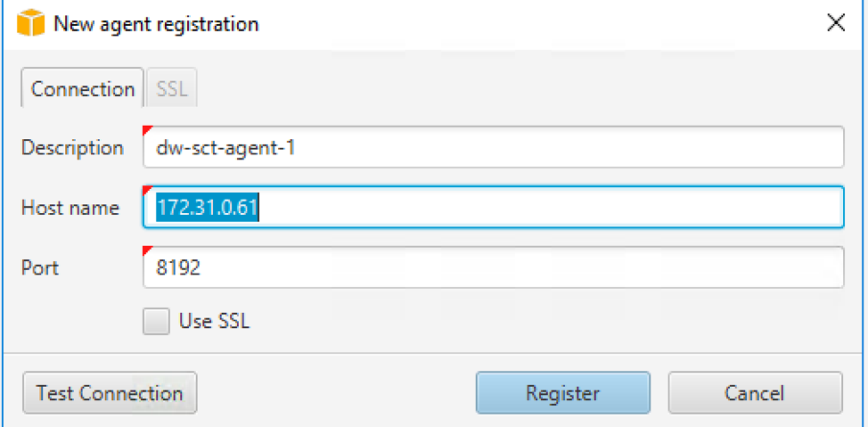Click the New agent registration title text
The height and width of the screenshot is (427, 868).
coord(156,24)
